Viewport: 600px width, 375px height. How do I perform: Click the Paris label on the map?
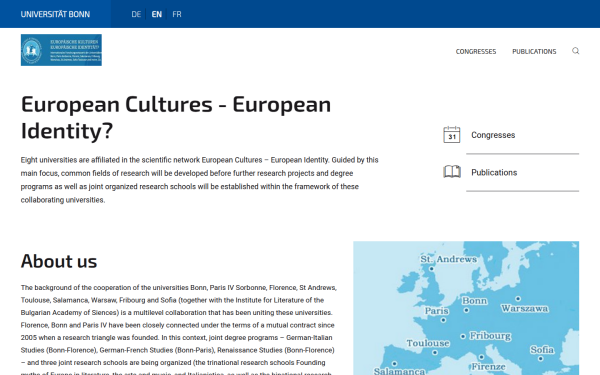coord(437,311)
